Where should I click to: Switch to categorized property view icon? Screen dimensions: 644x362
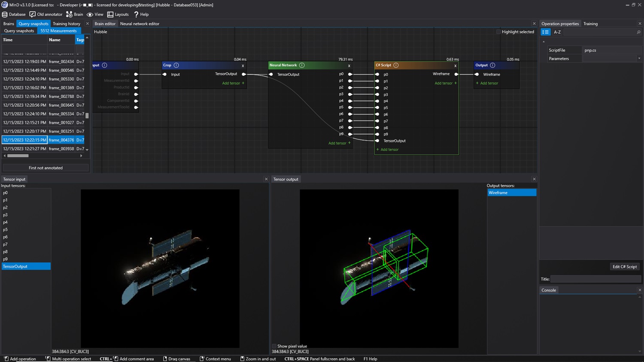point(545,32)
